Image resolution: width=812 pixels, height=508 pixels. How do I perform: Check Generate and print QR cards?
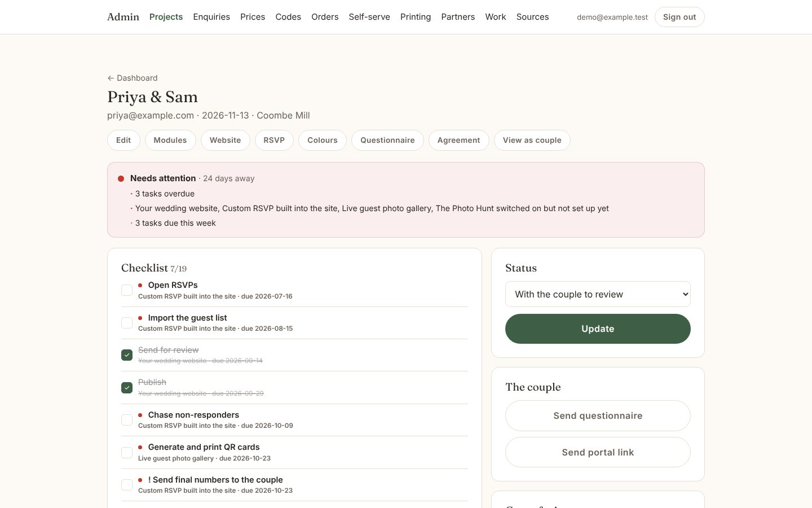pos(127,453)
